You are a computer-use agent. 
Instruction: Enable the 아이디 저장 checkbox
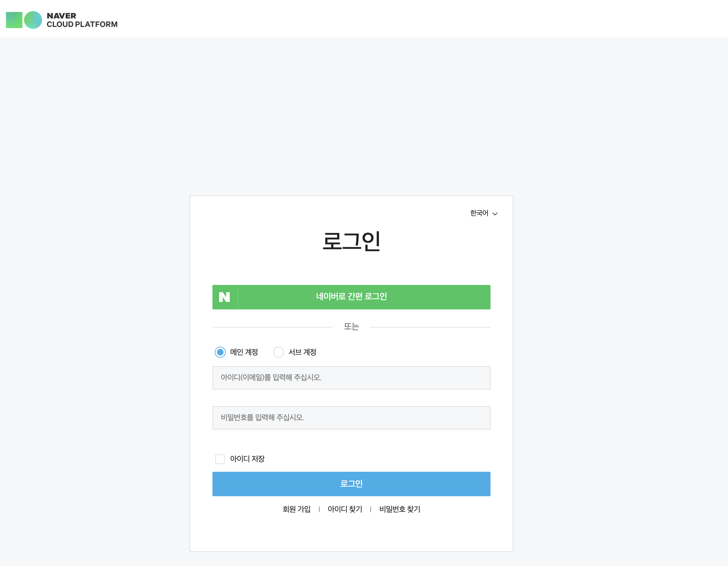(x=220, y=459)
